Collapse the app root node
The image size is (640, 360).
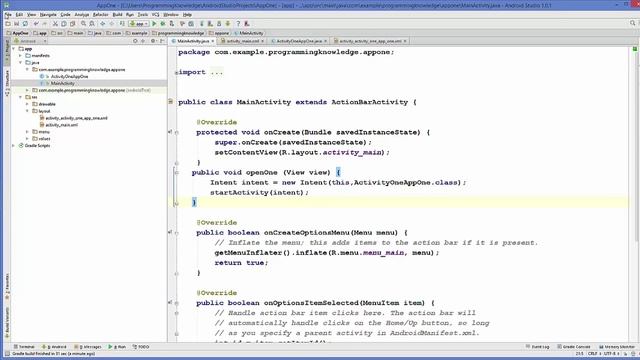pos(13,49)
